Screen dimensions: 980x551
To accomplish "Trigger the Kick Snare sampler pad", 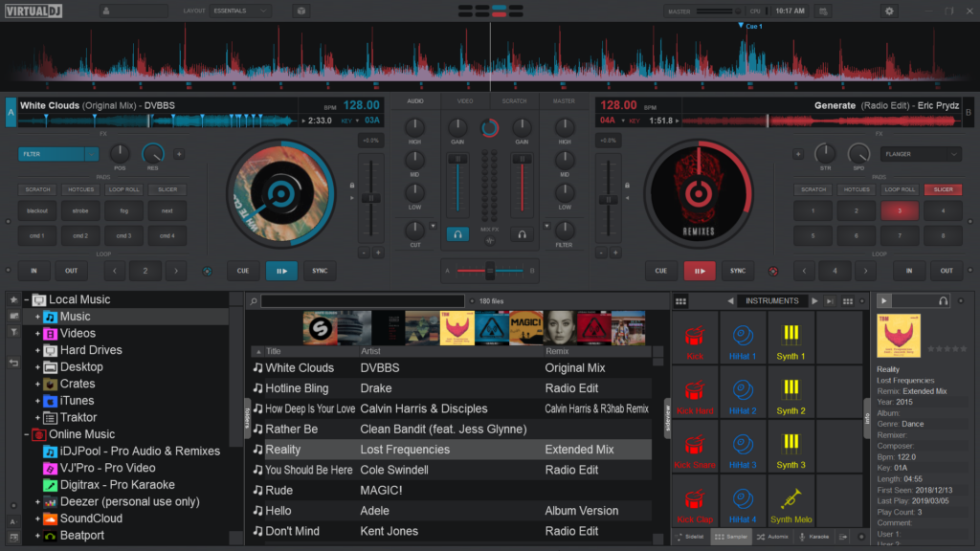I will tap(693, 448).
